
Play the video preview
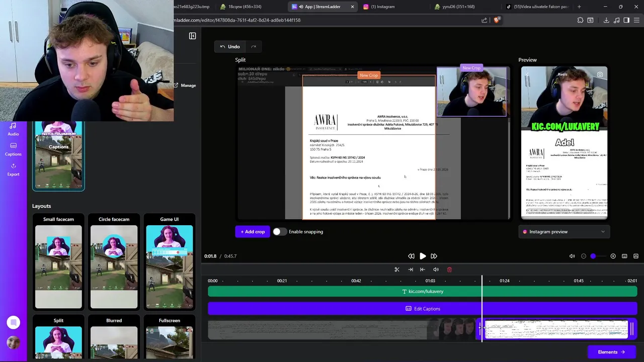(423, 256)
